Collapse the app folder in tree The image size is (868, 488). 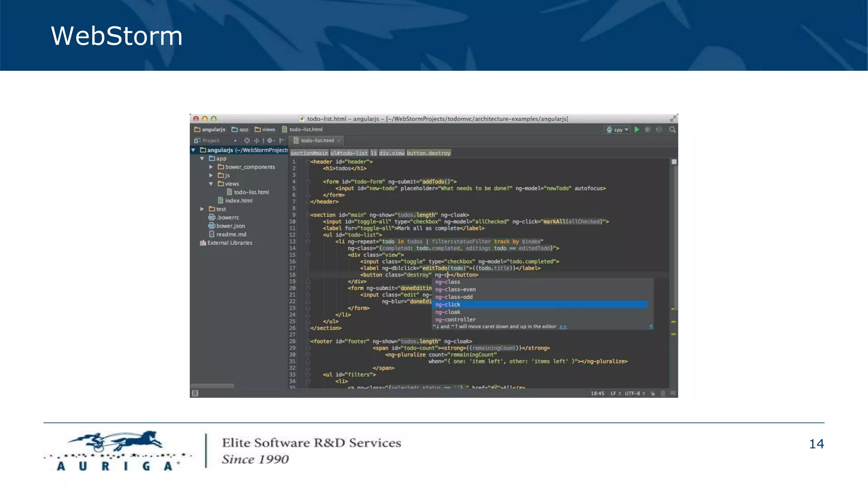[x=202, y=158]
